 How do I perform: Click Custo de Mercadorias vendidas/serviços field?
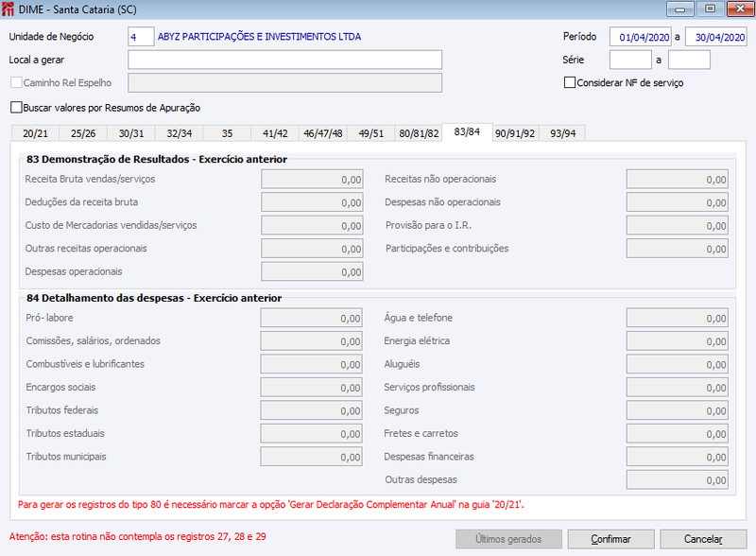(x=312, y=225)
